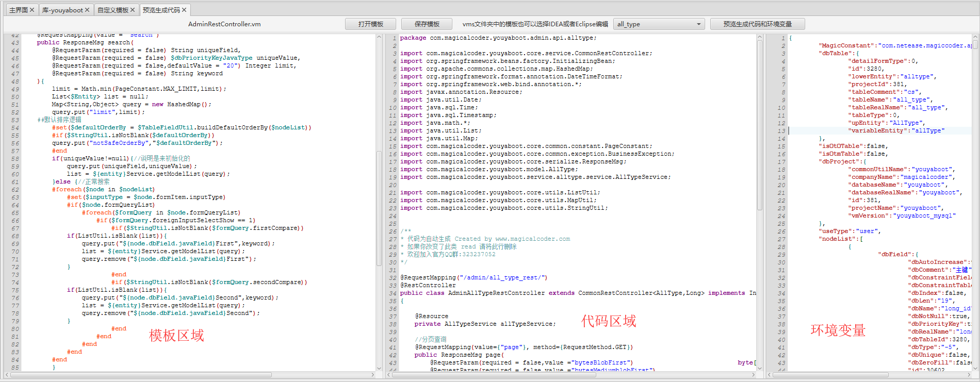
Task: Click 'import javax.annotation.Resource;' line
Action: point(461,92)
